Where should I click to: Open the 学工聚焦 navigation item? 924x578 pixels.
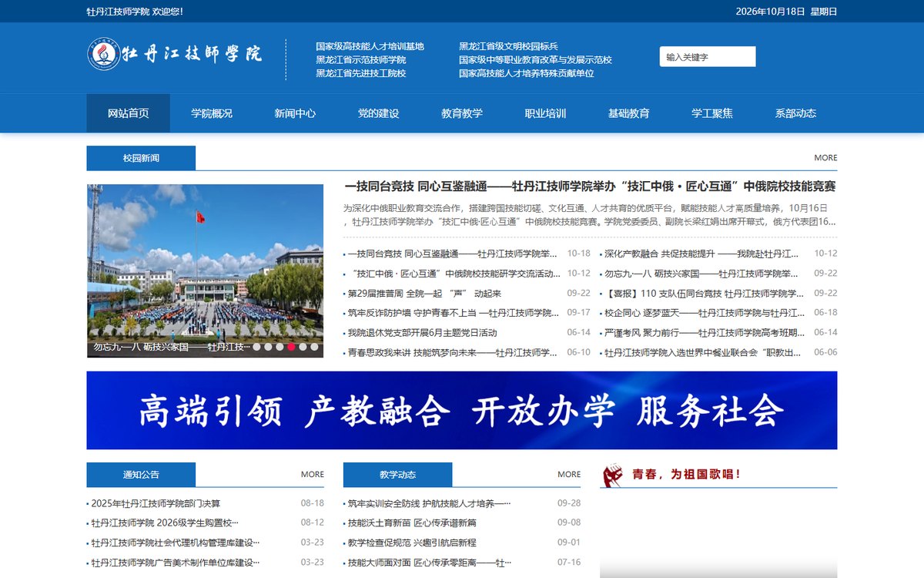tap(712, 113)
